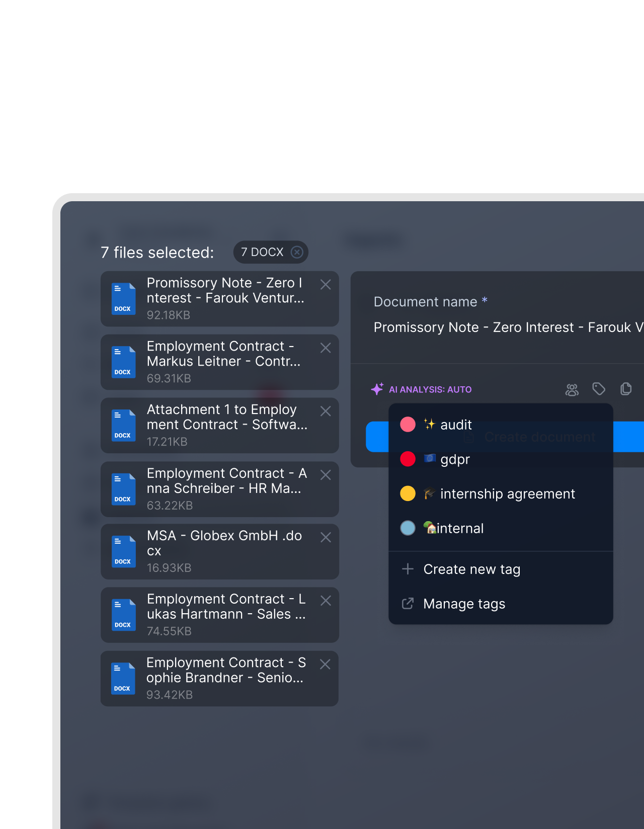The image size is (644, 829).
Task: Select the internship agreement tag
Action: [501, 494]
